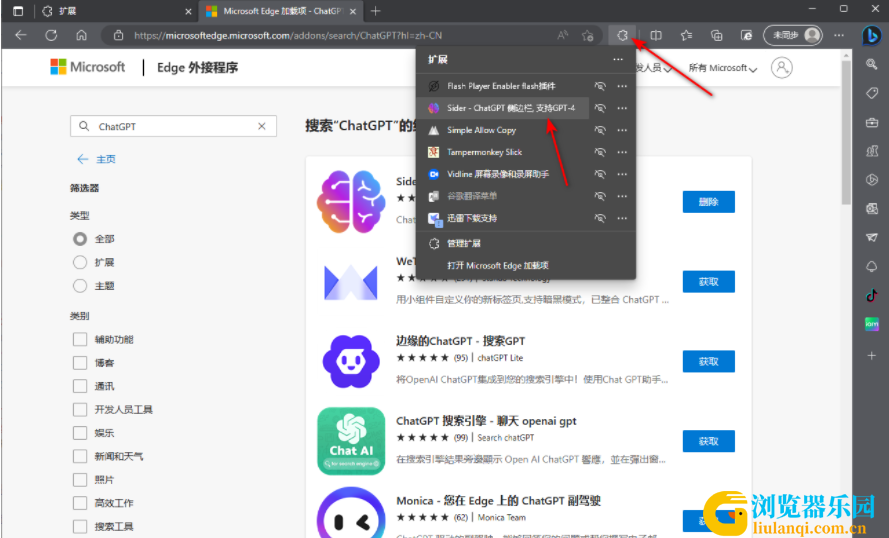Select the 主题 type radio button
The image size is (889, 538).
coord(80,286)
